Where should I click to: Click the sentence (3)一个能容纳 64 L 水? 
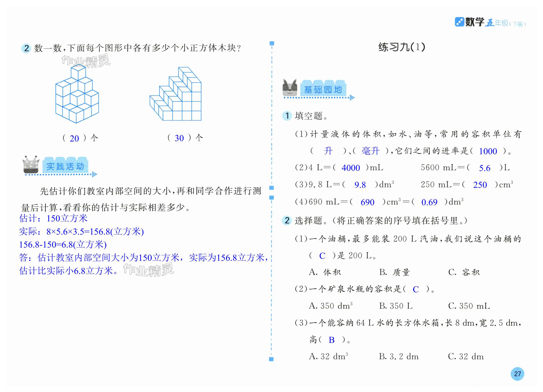[408, 323]
